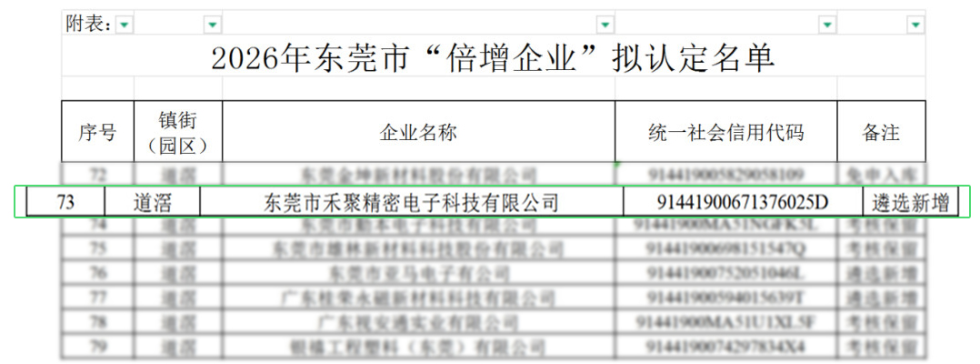Select the 备注 header cell

[881, 131]
